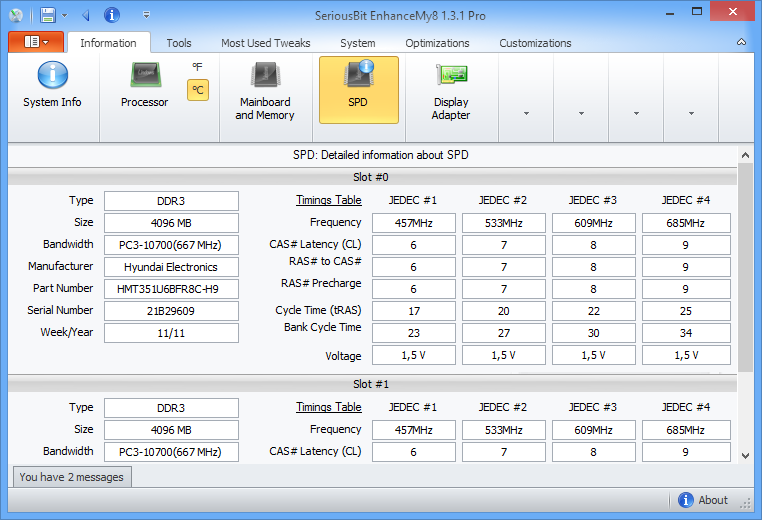Image resolution: width=762 pixels, height=520 pixels.
Task: Click Cycle Time tRAS value 20
Action: [x=503, y=311]
